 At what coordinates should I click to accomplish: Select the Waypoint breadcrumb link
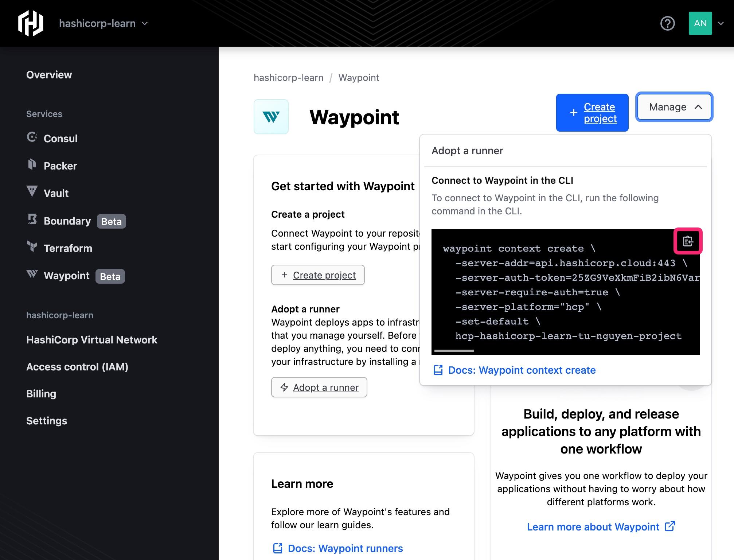tap(359, 77)
